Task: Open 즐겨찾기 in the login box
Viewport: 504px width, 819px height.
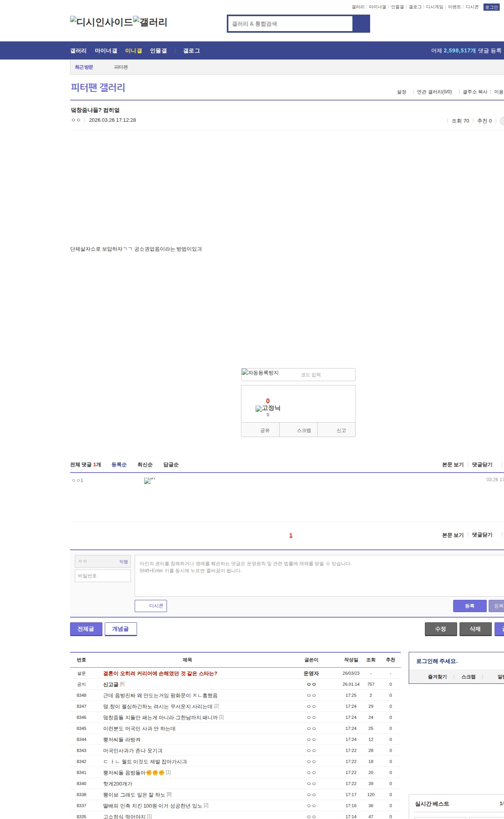Action: (437, 677)
